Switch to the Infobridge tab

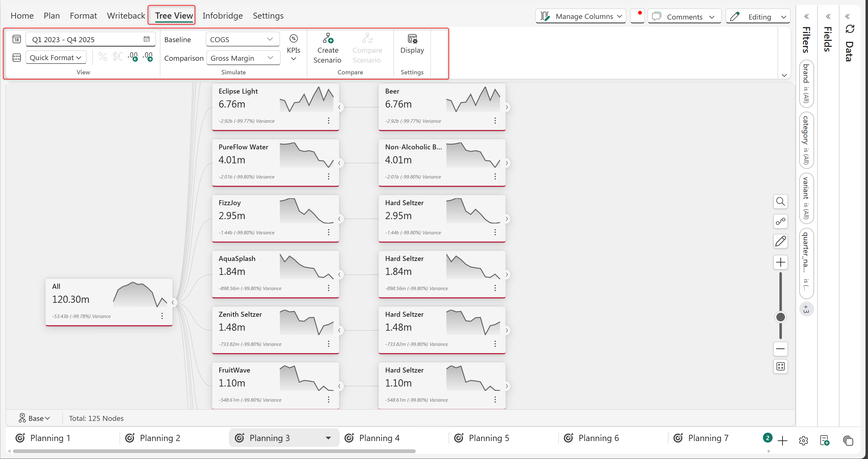222,15
